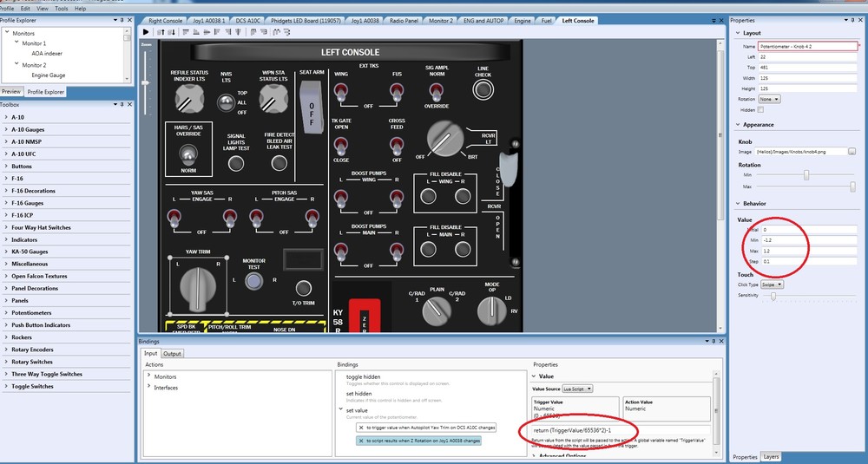Open the Profile menu
The image size is (868, 464).
pos(7,9)
